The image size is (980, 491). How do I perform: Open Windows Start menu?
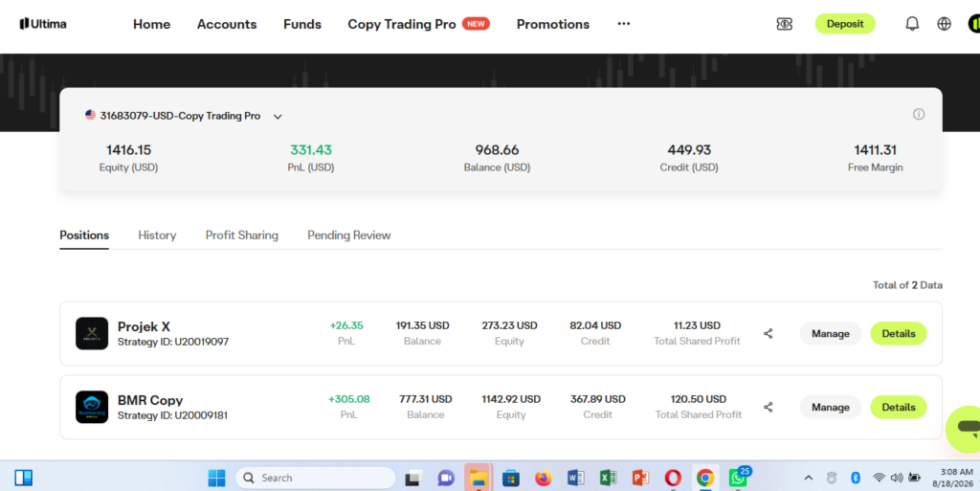216,478
